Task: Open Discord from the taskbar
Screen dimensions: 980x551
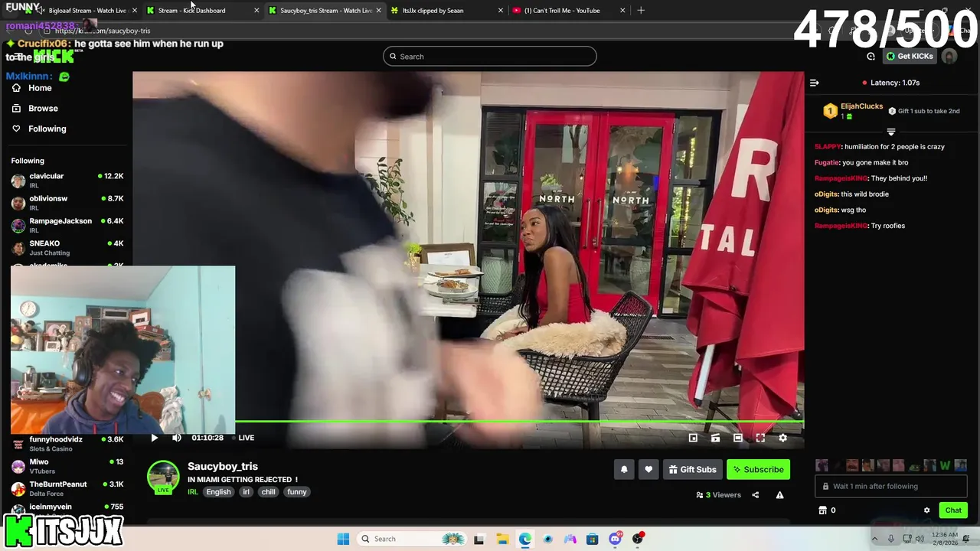Action: 615,539
